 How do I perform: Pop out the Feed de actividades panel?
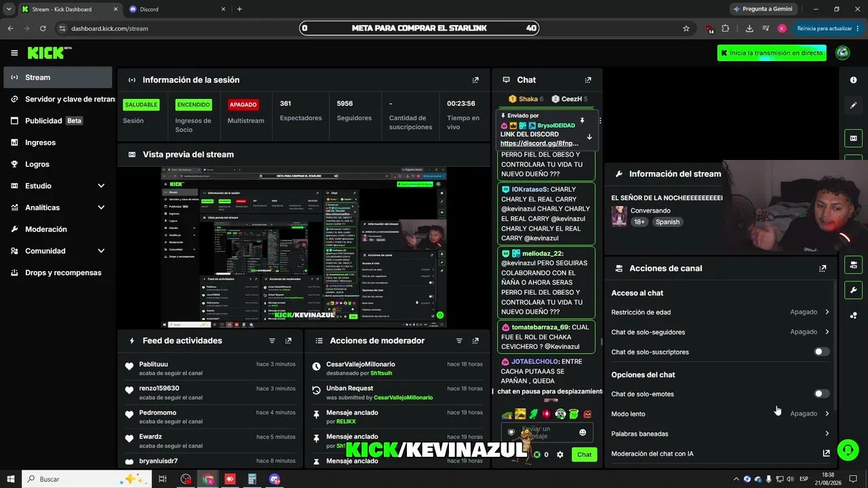click(288, 341)
